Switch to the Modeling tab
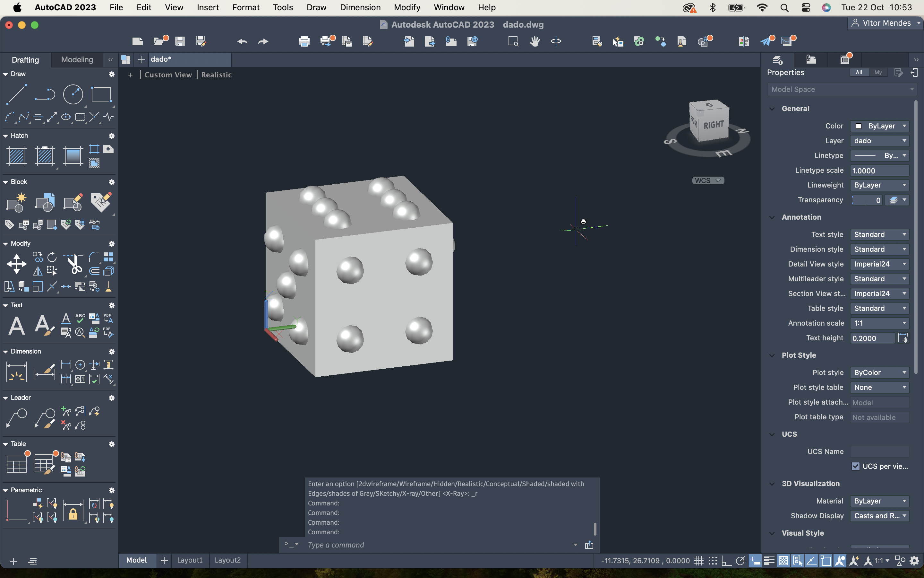The width and height of the screenshot is (924, 578). 77,60
